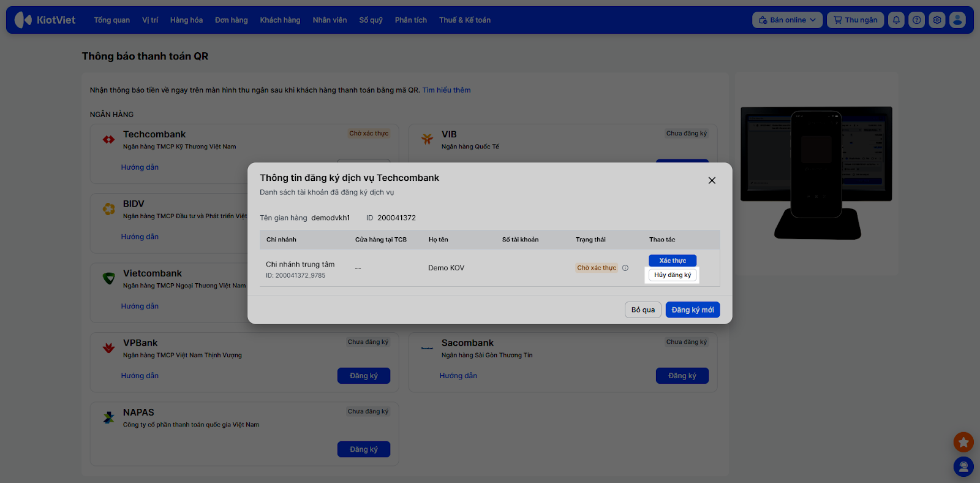The height and width of the screenshot is (483, 980).
Task: Close the Techcombank registration dialog
Action: tap(712, 180)
